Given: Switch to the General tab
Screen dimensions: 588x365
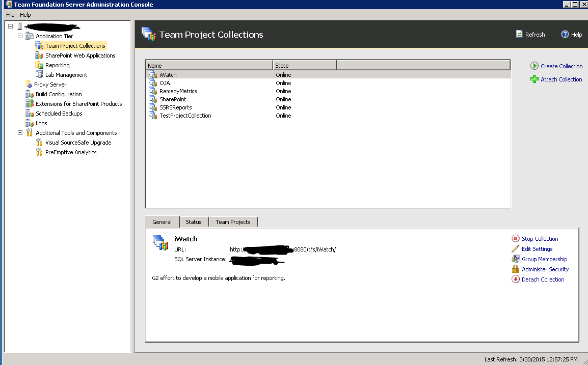Looking at the screenshot, I should [162, 222].
